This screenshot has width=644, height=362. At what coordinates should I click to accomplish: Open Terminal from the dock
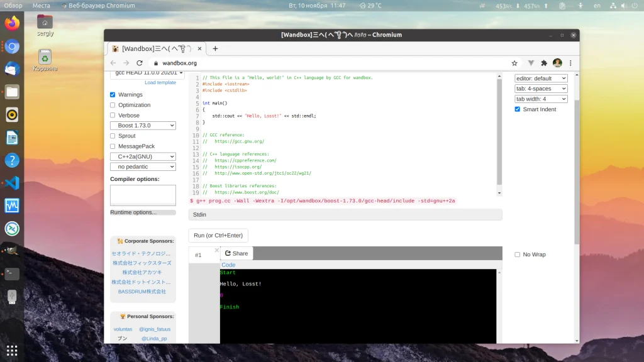[12, 273]
